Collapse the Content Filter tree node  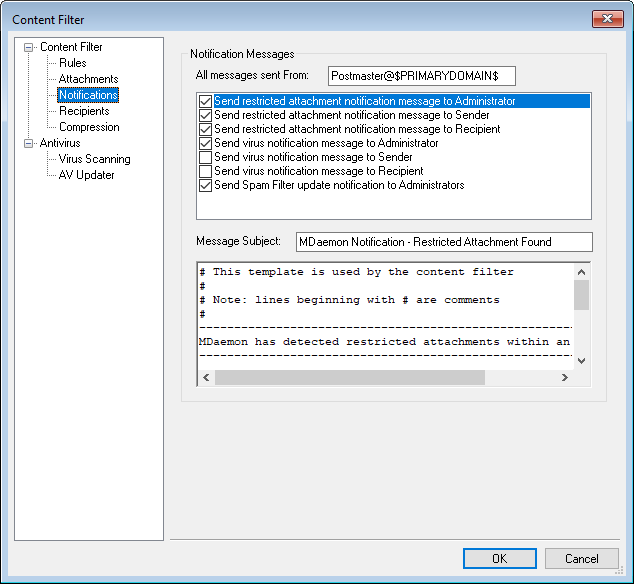coord(29,47)
